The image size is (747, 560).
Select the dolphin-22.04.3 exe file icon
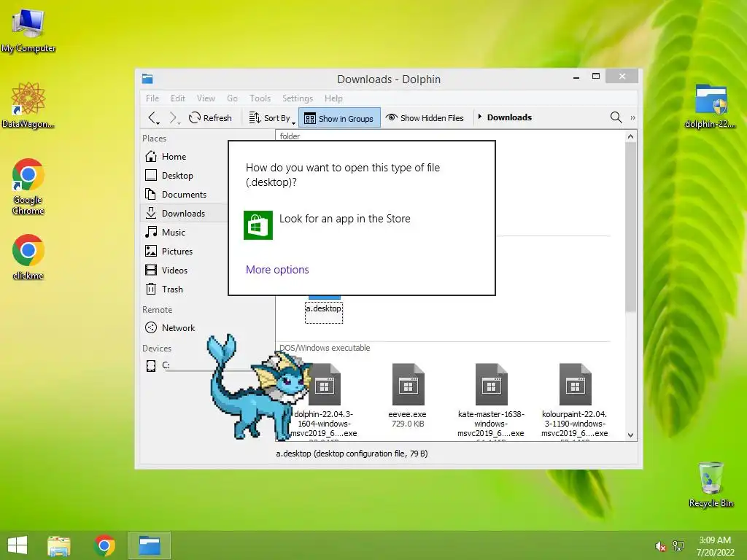(325, 384)
